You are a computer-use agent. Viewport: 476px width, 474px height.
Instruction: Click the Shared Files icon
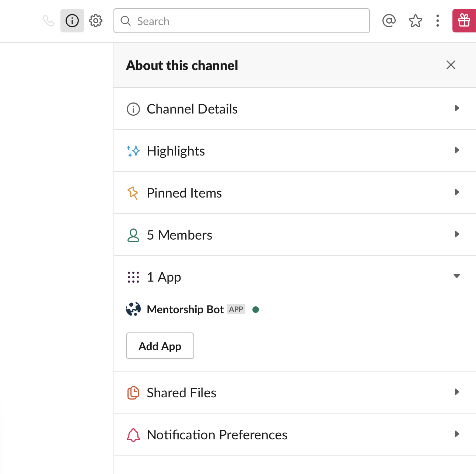click(133, 393)
